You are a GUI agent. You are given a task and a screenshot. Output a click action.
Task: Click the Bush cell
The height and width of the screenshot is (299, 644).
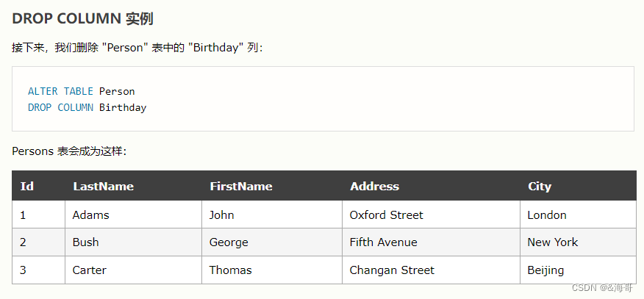134,242
